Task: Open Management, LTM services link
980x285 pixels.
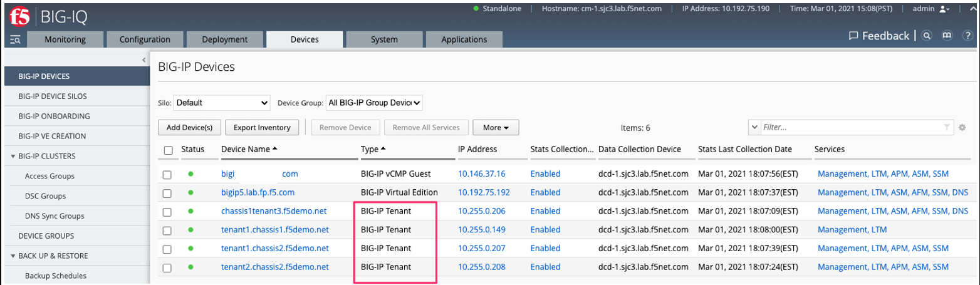Action: (852, 230)
